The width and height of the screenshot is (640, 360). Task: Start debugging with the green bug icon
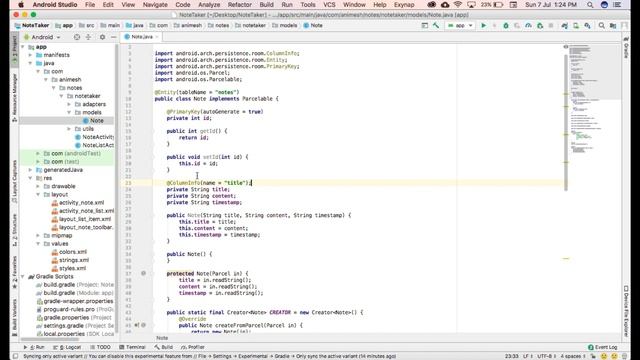click(506, 25)
